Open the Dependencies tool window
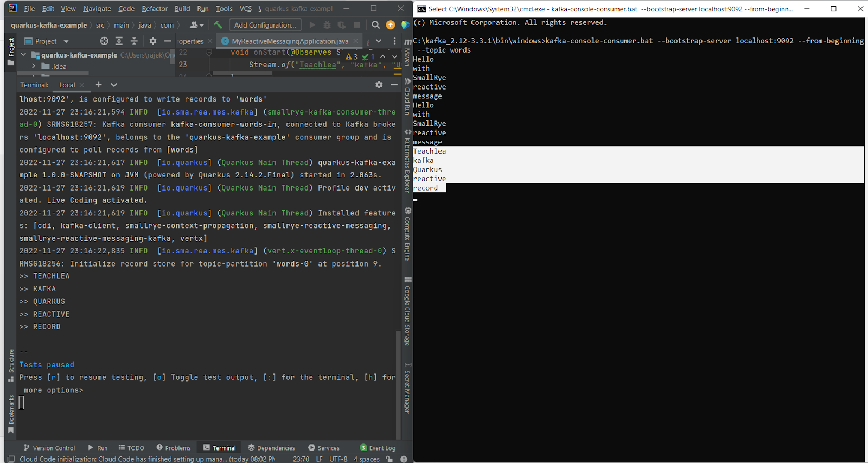Image resolution: width=868 pixels, height=463 pixels. coord(272,448)
